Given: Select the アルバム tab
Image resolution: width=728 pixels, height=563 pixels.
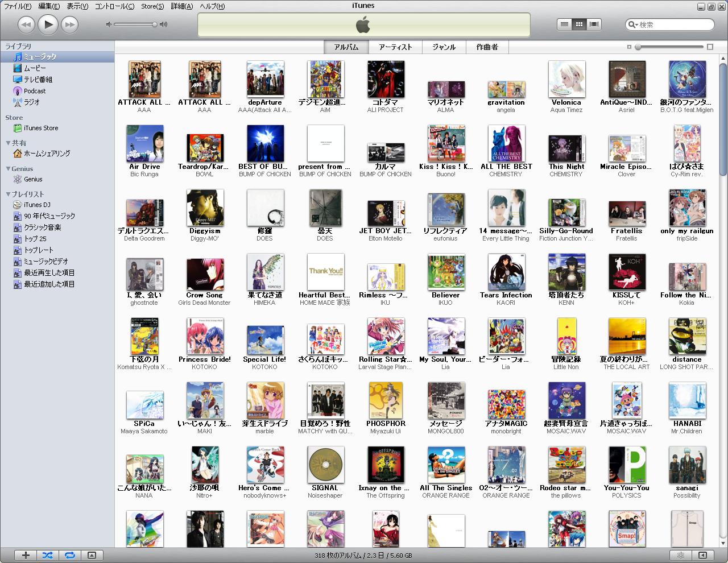Looking at the screenshot, I should (346, 47).
